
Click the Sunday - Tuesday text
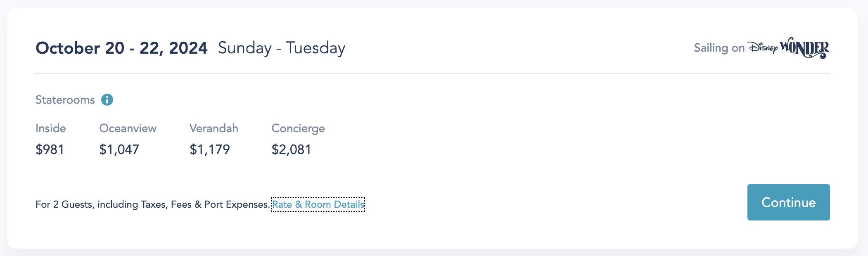coord(282,48)
